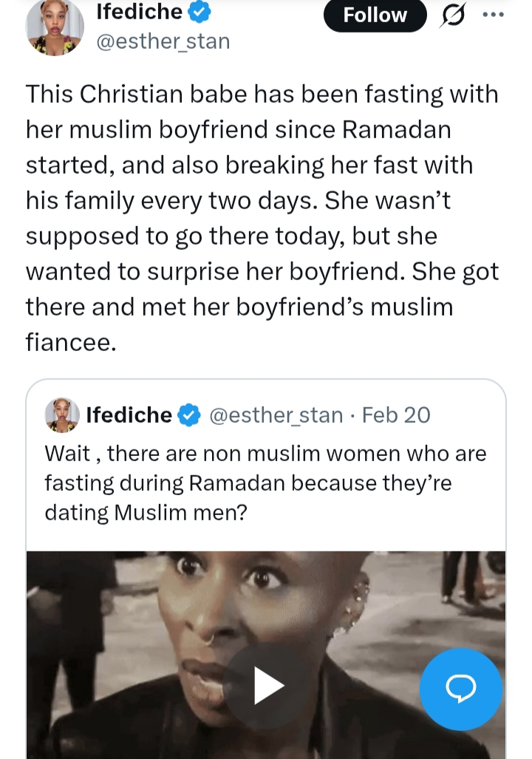Click the Ifediche display name at top

click(x=139, y=12)
